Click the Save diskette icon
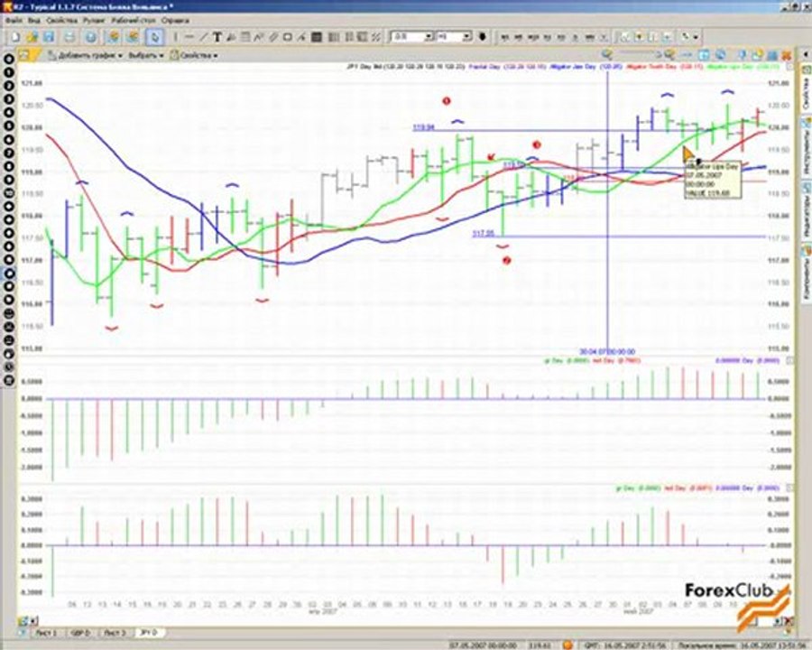Screen dimensions: 812x650 pos(49,37)
